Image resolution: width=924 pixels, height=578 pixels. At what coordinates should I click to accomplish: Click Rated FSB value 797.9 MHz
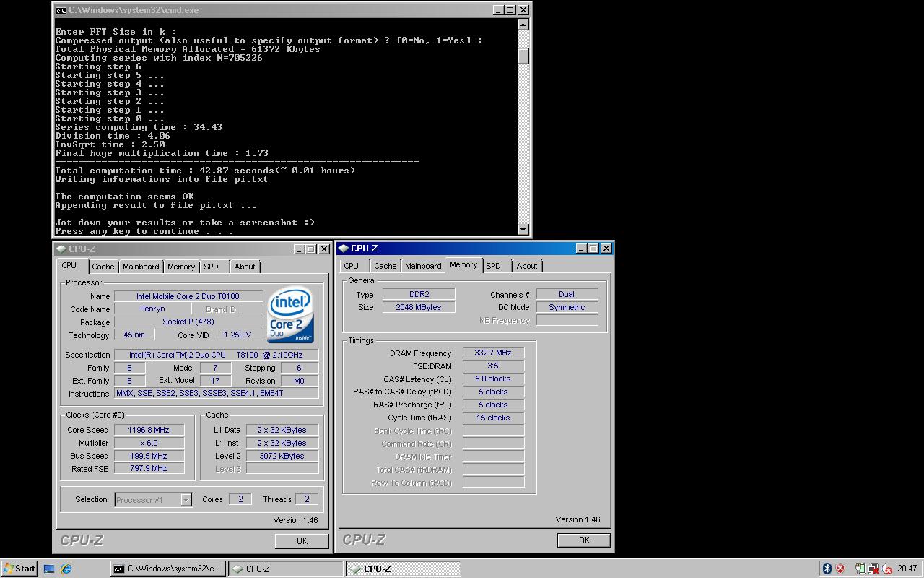click(149, 468)
